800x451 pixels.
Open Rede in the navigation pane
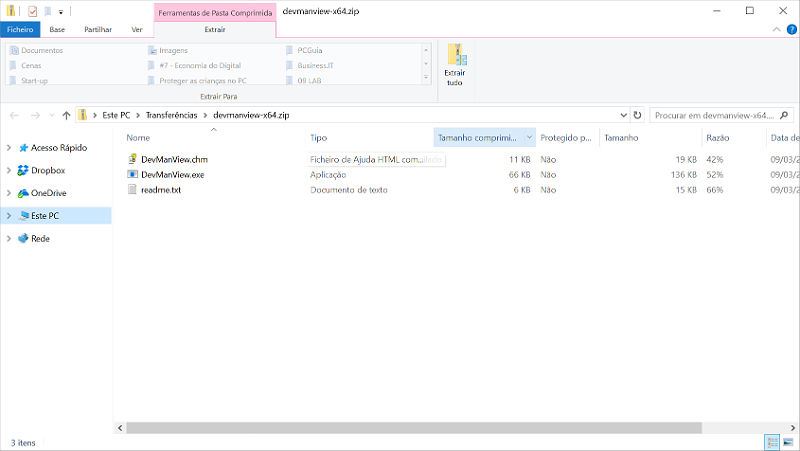click(x=40, y=239)
